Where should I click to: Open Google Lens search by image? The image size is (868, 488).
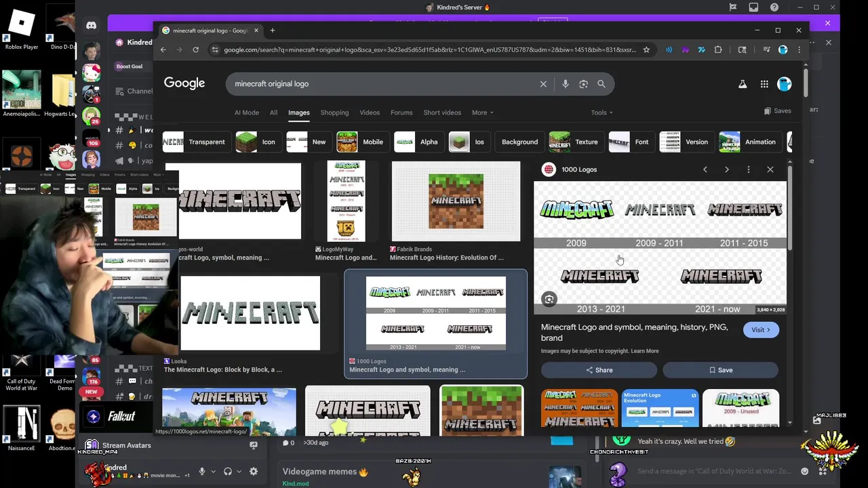pyautogui.click(x=583, y=84)
